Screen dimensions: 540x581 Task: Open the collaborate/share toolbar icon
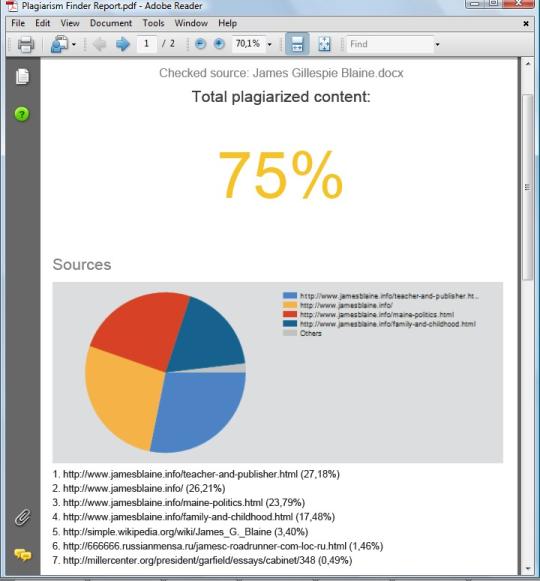(x=59, y=44)
